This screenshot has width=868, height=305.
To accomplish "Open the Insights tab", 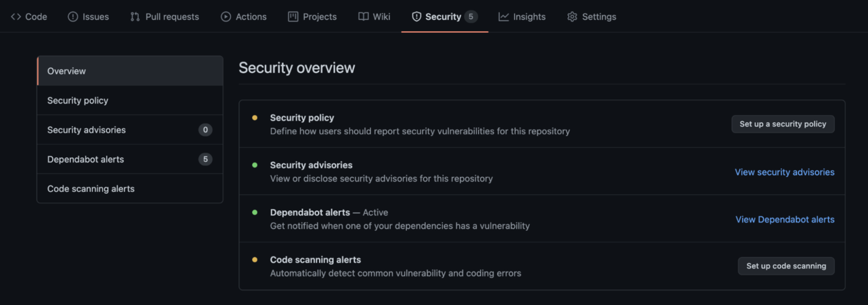I will [522, 17].
